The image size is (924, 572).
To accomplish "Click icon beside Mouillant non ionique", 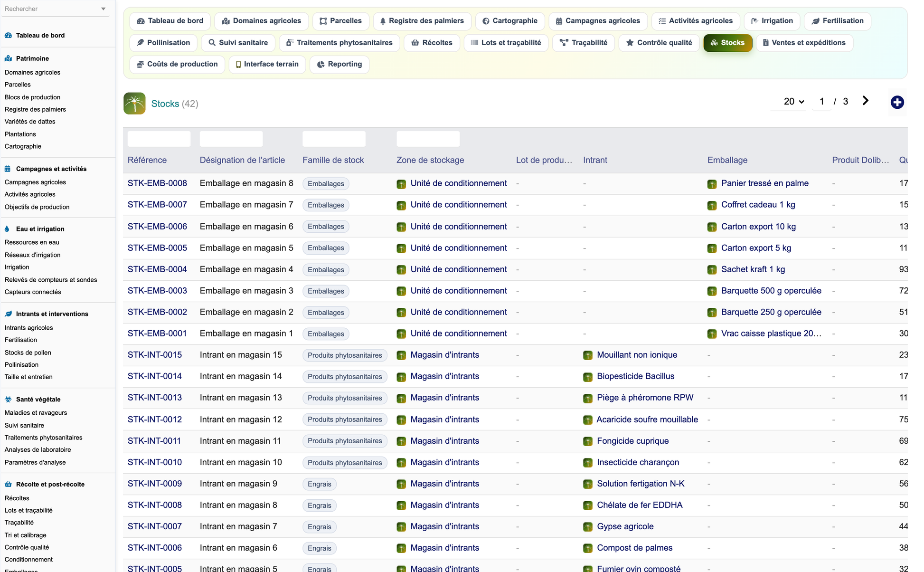I will (x=588, y=355).
